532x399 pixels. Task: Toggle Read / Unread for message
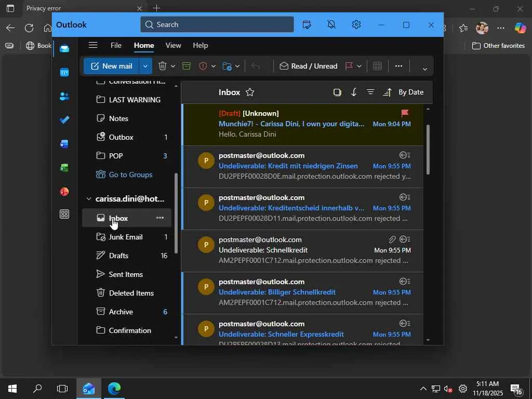[x=309, y=66]
